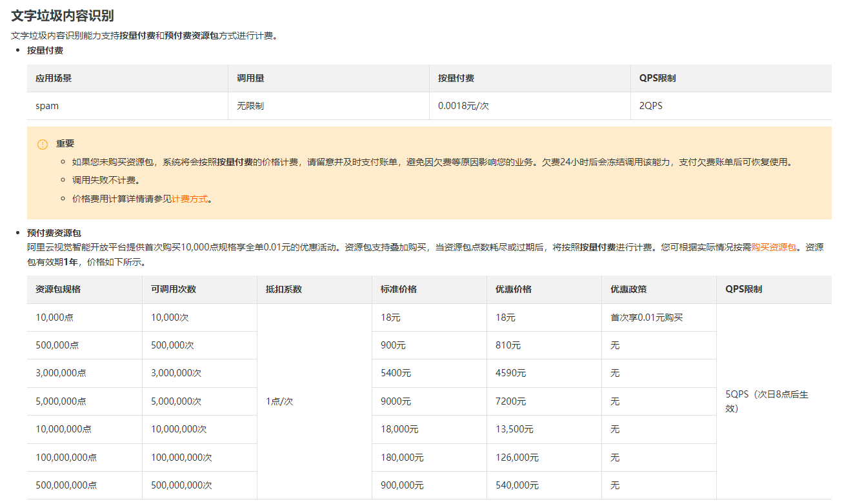Select the 5,000,000点 cell
Screen dimensions: 842x504
pyautogui.click(x=85, y=401)
